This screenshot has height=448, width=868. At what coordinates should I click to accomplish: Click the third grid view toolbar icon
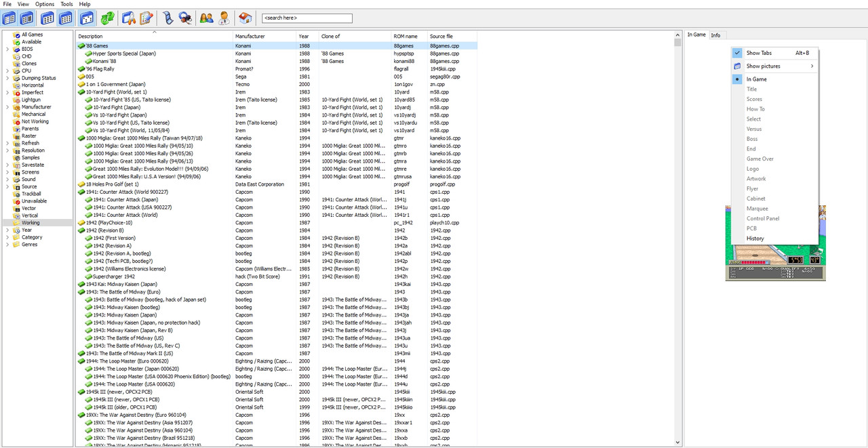pos(47,18)
